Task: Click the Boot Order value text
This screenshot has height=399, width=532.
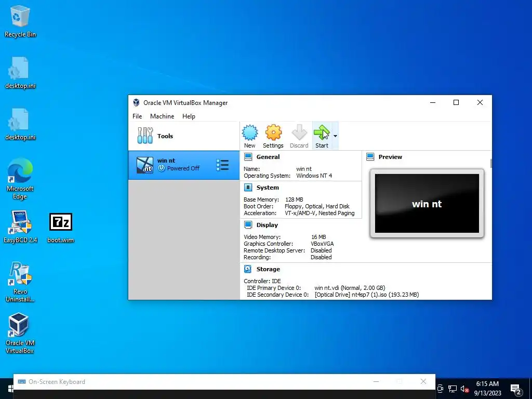Action: [x=317, y=206]
